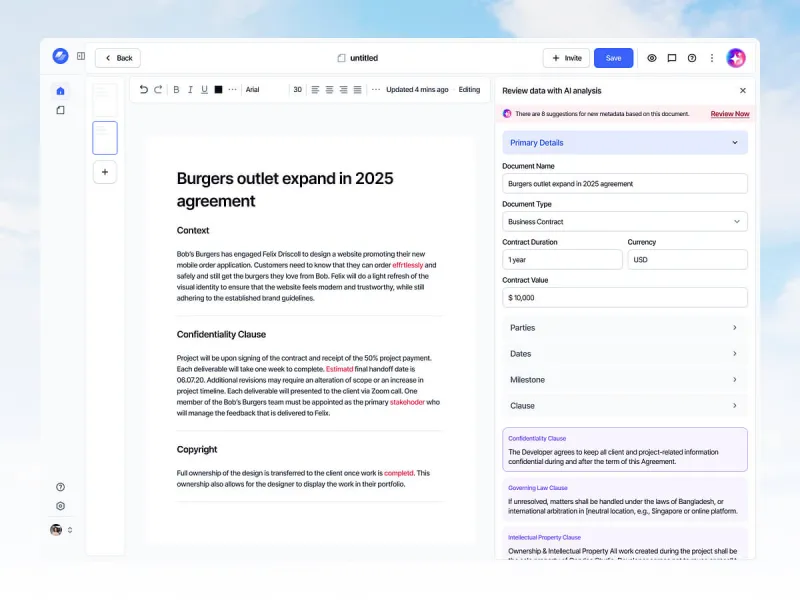The image size is (800, 600).
Task: Open settings icon in left sidebar
Action: (60, 506)
